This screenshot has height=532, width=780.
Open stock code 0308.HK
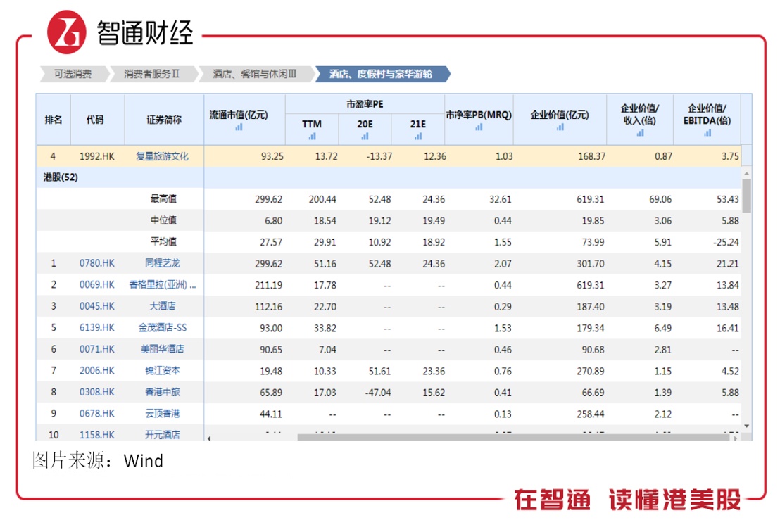click(97, 392)
